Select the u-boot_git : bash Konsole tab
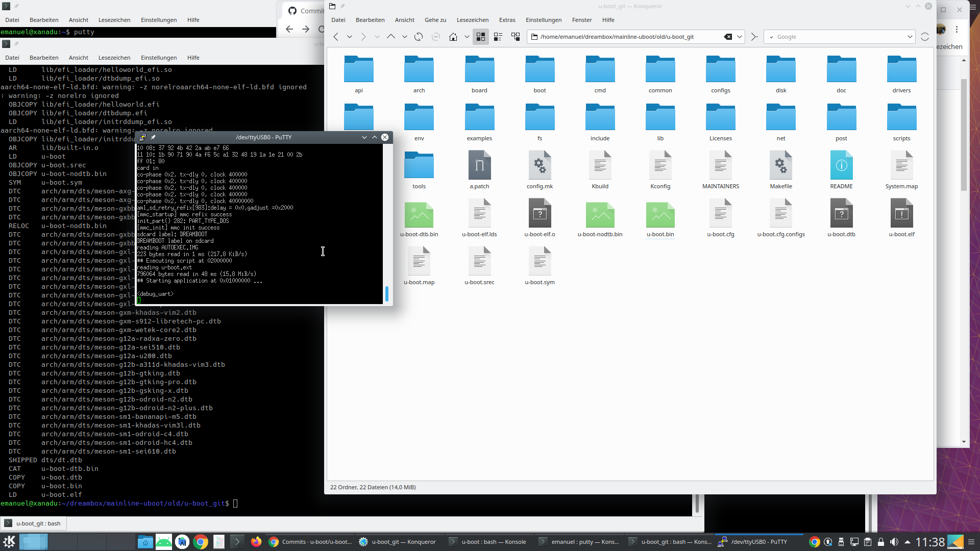Viewport: 980px width, 551px height. pos(34,523)
